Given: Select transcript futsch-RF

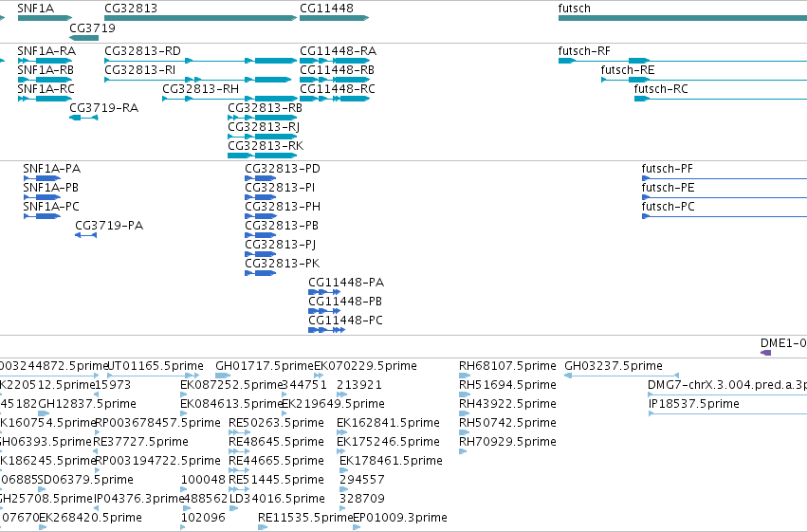Looking at the screenshot, I should [683, 61].
